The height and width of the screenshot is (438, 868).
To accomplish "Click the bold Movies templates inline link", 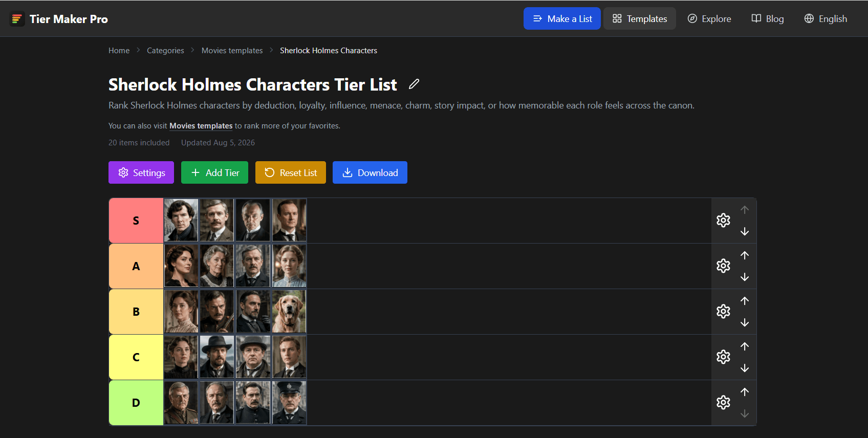I will click(x=201, y=126).
